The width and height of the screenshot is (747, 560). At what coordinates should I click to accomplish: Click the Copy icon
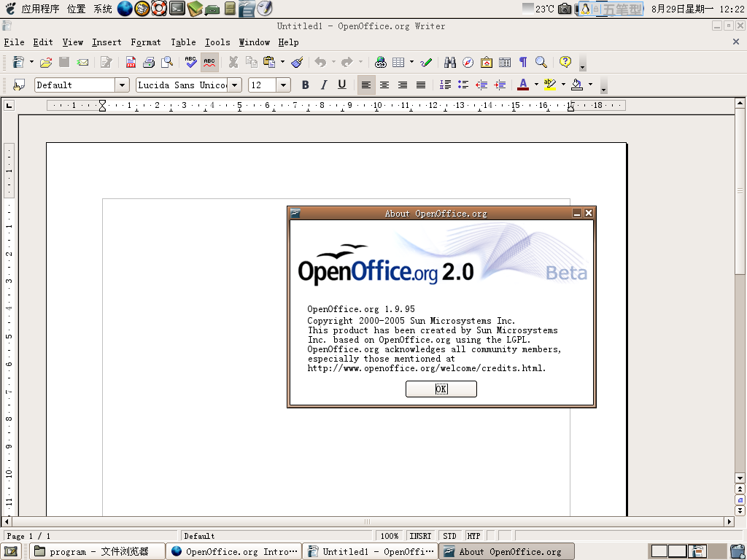pyautogui.click(x=251, y=62)
